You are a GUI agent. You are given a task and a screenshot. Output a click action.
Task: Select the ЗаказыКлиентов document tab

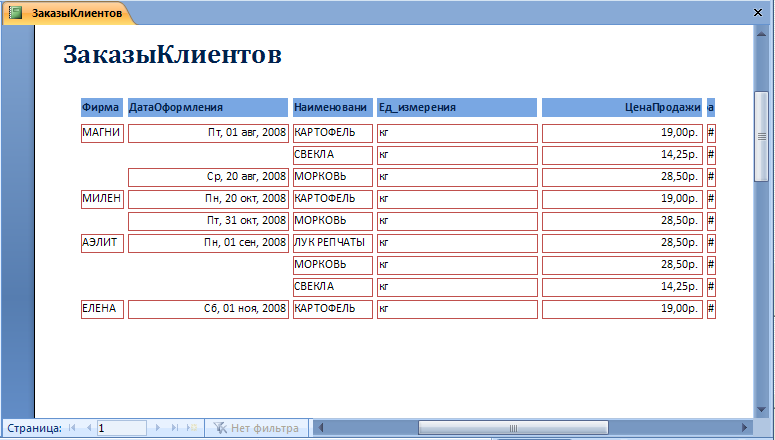(x=69, y=13)
